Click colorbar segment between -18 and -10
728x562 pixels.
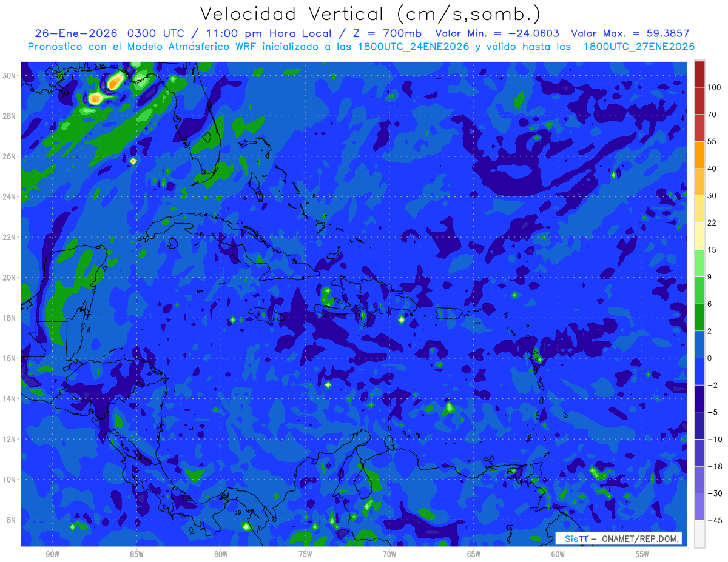point(699,452)
